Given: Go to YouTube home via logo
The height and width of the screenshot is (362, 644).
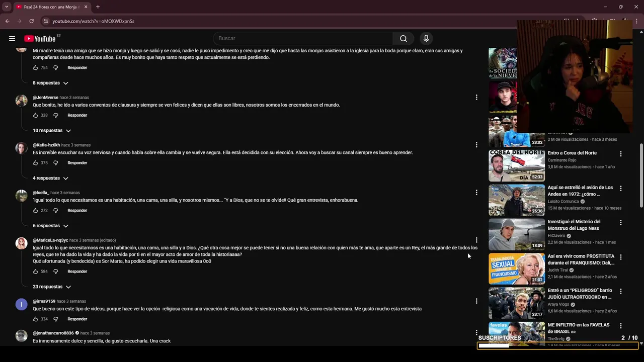Looking at the screenshot, I should 40,39.
